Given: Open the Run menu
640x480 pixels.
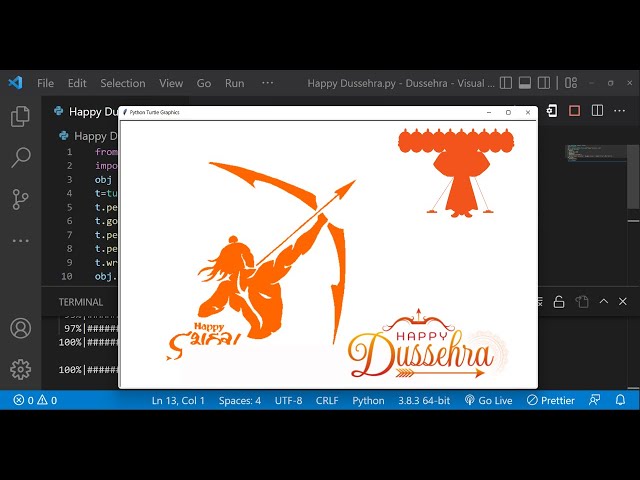Looking at the screenshot, I should tap(235, 83).
